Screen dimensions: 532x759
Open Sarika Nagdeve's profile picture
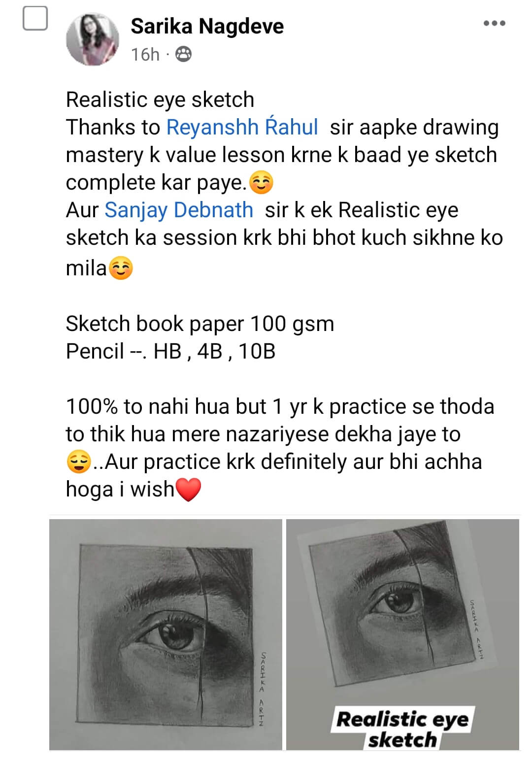(x=93, y=39)
